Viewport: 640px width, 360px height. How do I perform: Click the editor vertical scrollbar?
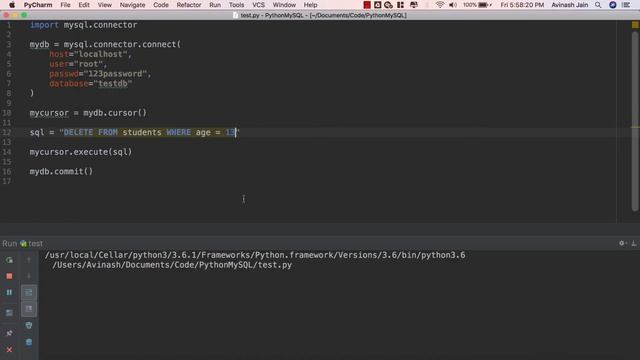[635, 122]
